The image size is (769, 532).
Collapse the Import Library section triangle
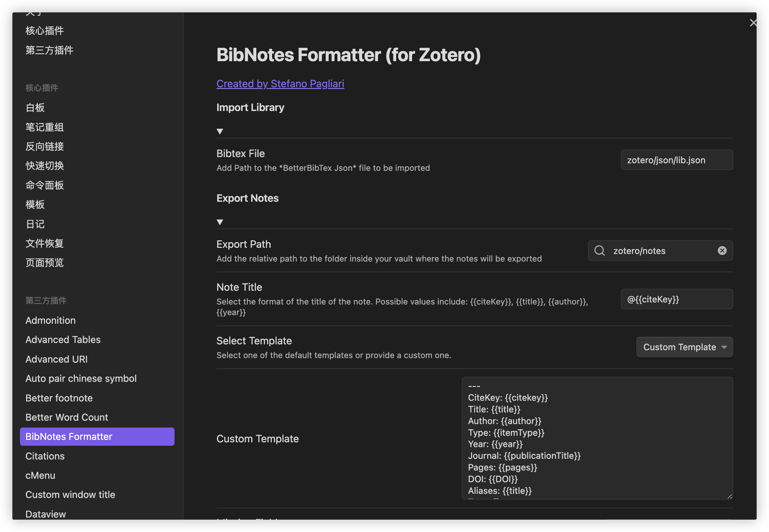(220, 131)
